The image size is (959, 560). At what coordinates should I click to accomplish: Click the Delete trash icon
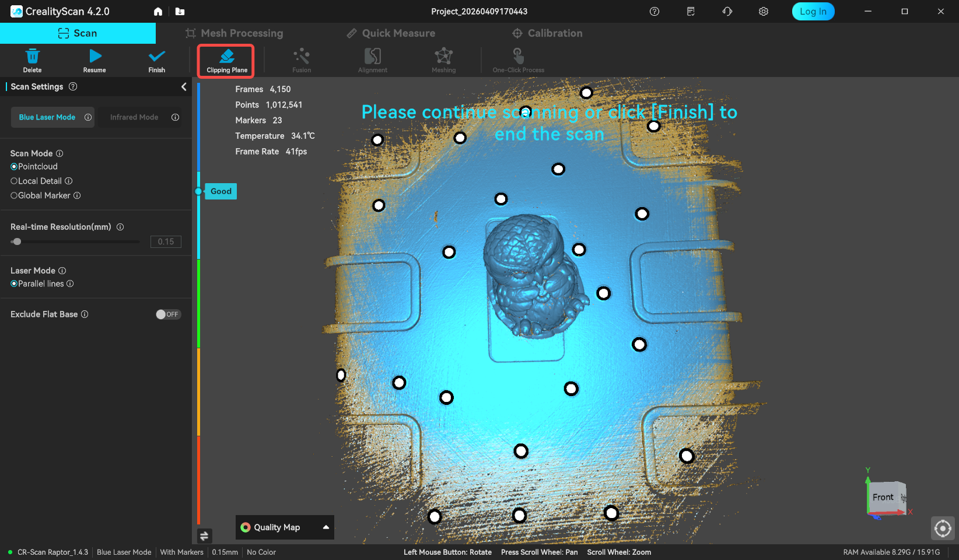pyautogui.click(x=32, y=57)
